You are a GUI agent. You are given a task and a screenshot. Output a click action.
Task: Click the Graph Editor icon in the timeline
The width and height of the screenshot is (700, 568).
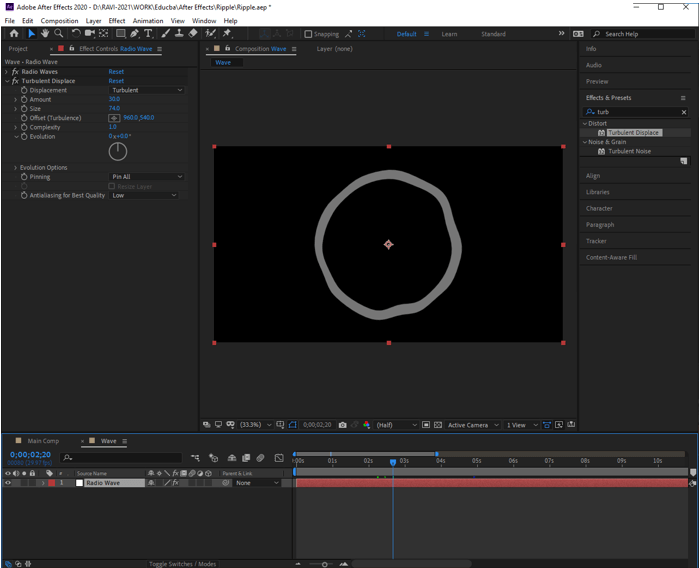(x=279, y=458)
